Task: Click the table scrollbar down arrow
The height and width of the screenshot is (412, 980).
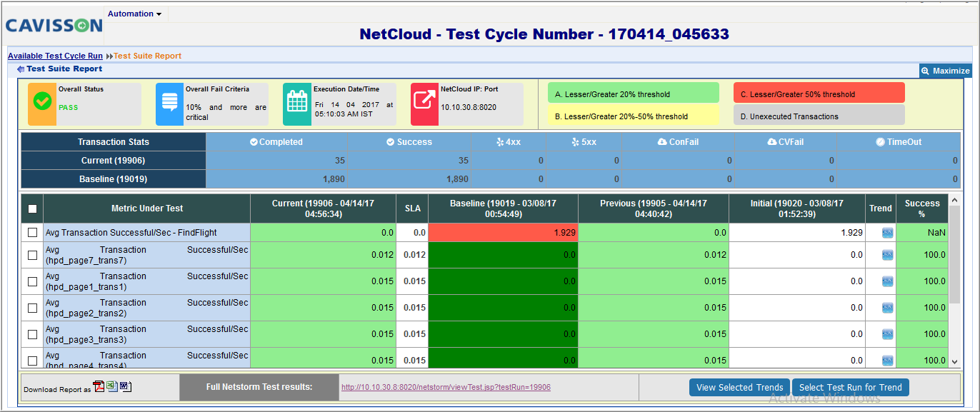Action: (x=955, y=362)
